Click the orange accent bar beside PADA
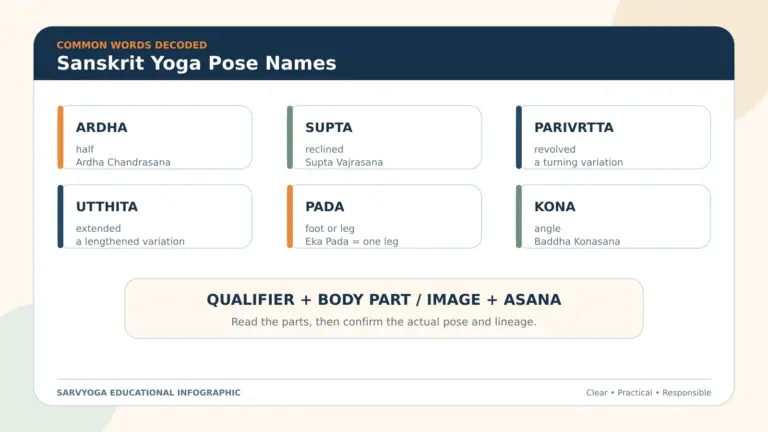The image size is (768, 432). [x=290, y=216]
